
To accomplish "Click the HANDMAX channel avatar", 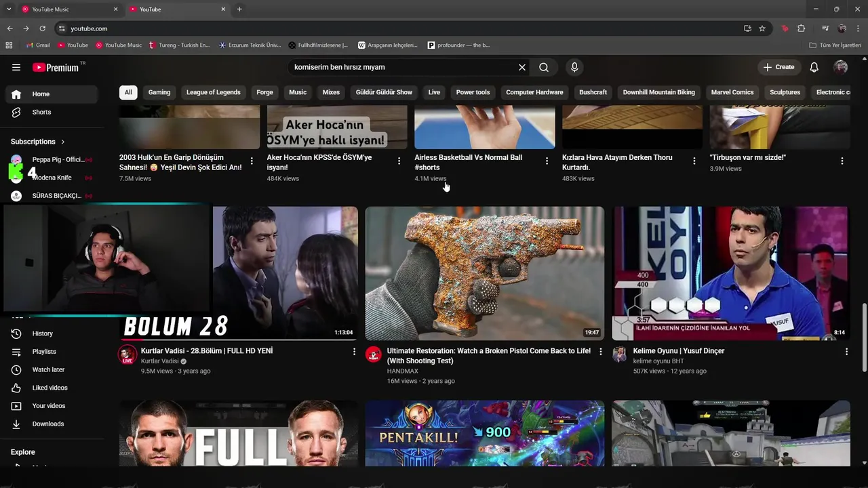I will (374, 354).
